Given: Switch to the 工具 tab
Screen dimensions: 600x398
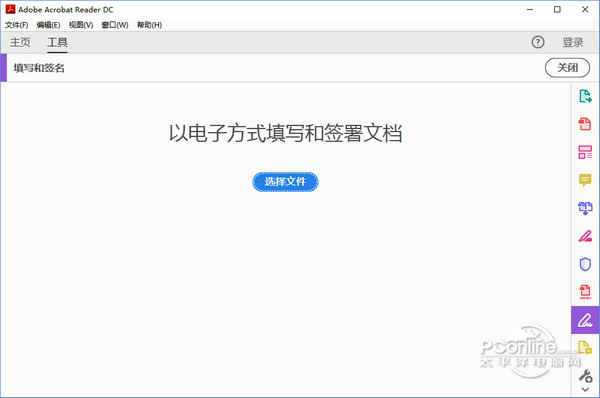Looking at the screenshot, I should tap(57, 42).
